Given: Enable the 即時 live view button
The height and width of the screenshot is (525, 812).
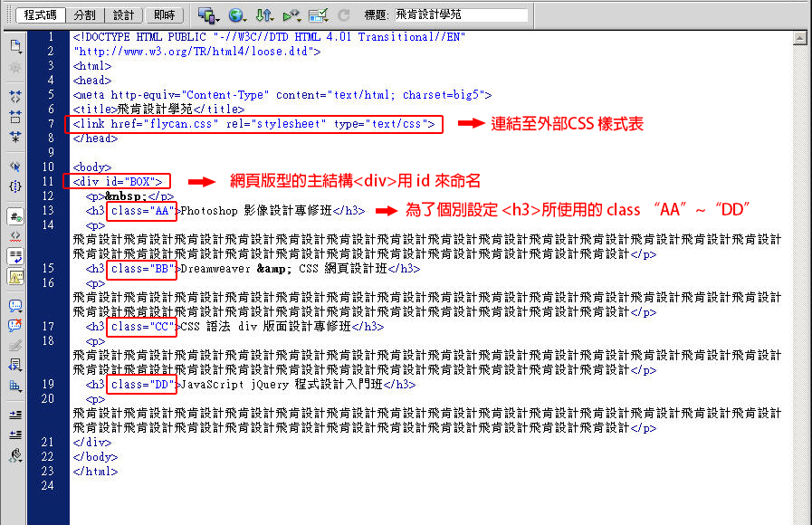Looking at the screenshot, I should coord(164,15).
